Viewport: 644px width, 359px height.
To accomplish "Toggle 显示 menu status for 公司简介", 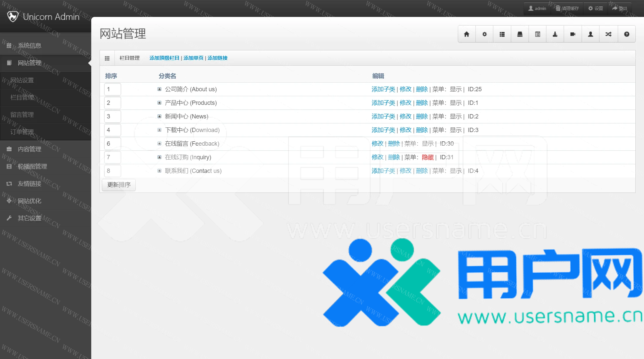I will pos(456,89).
